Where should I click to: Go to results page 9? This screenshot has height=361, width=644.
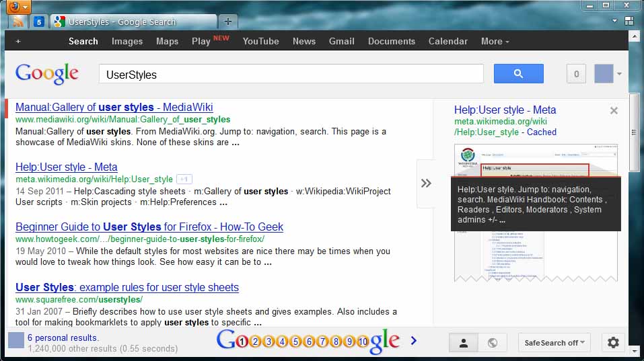(x=349, y=342)
